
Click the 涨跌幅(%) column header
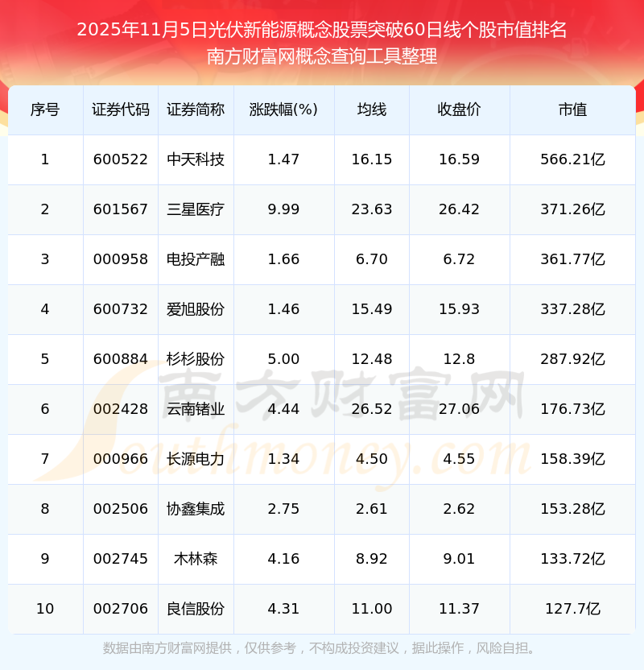(283, 110)
